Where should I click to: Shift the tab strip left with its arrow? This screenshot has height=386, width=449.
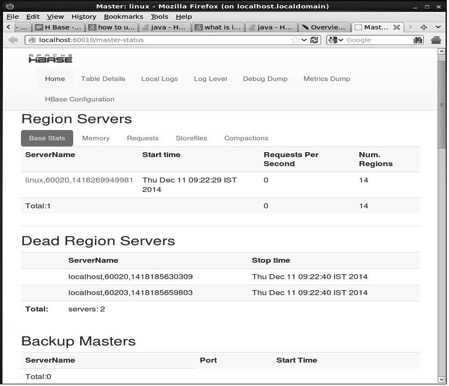pyautogui.click(x=8, y=27)
